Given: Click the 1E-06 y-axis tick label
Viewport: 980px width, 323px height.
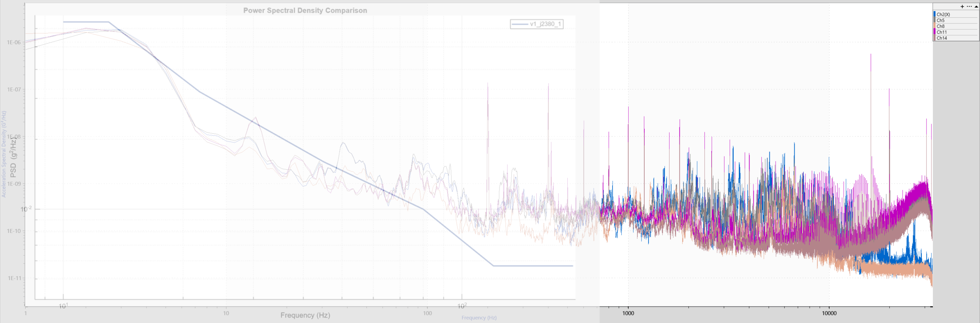Looking at the screenshot, I should coord(14,42).
